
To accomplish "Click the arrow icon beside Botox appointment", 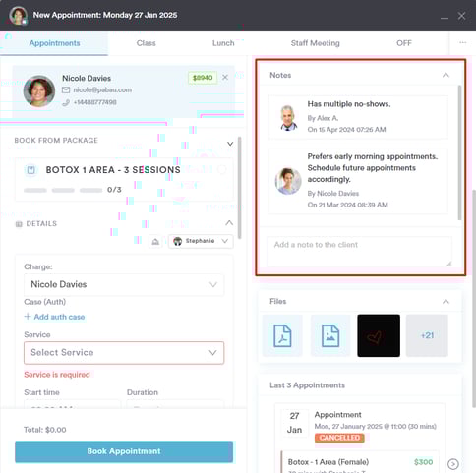I will click(x=453, y=464).
